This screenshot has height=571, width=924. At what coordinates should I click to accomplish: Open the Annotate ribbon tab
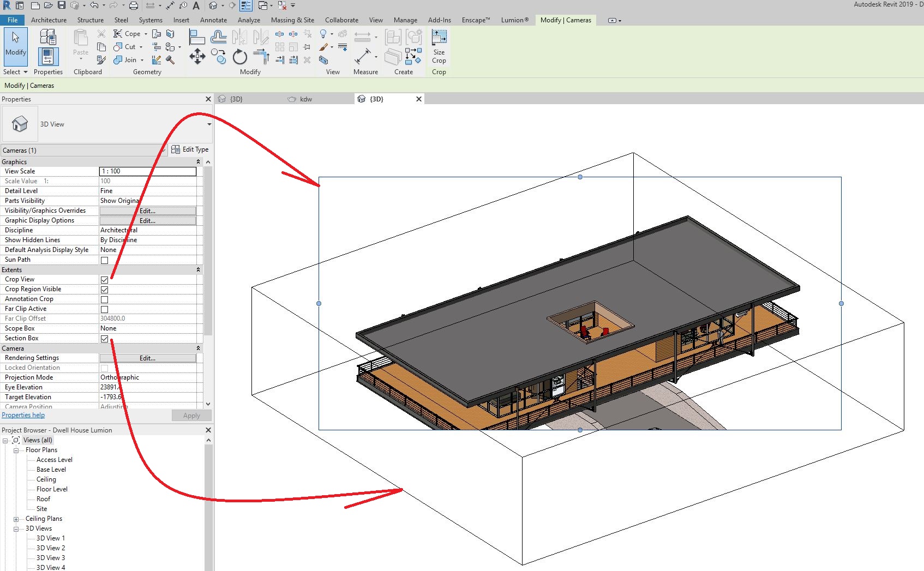coord(213,20)
